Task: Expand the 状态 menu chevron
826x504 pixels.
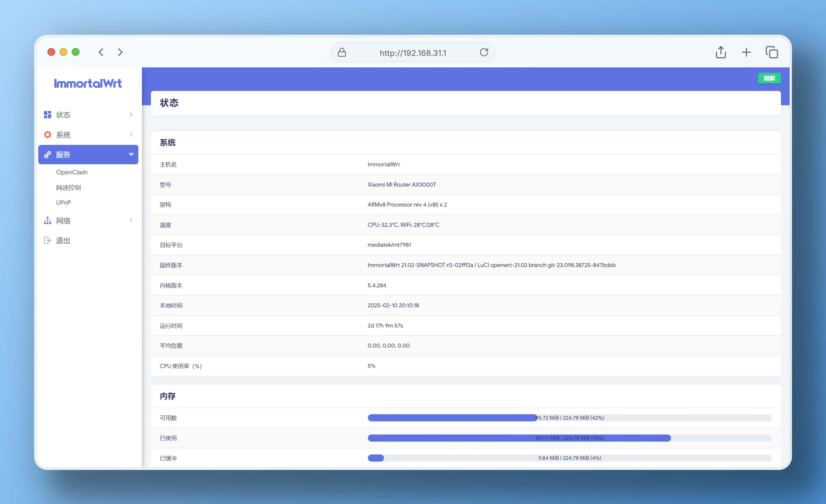Action: tap(131, 115)
